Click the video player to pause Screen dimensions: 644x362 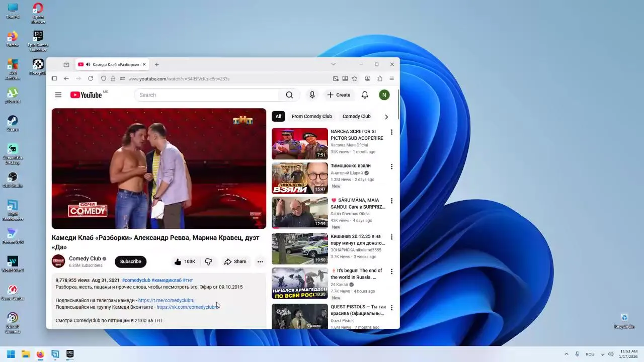click(159, 168)
